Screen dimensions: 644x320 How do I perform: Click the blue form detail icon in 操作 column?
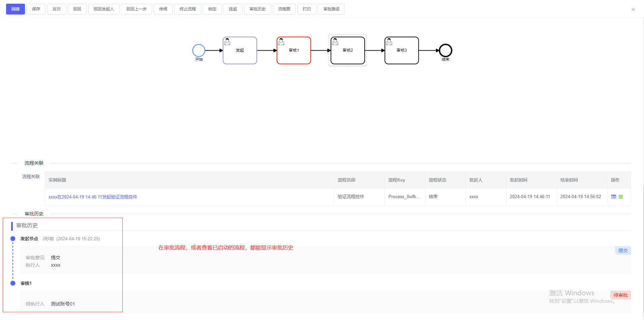614,197
